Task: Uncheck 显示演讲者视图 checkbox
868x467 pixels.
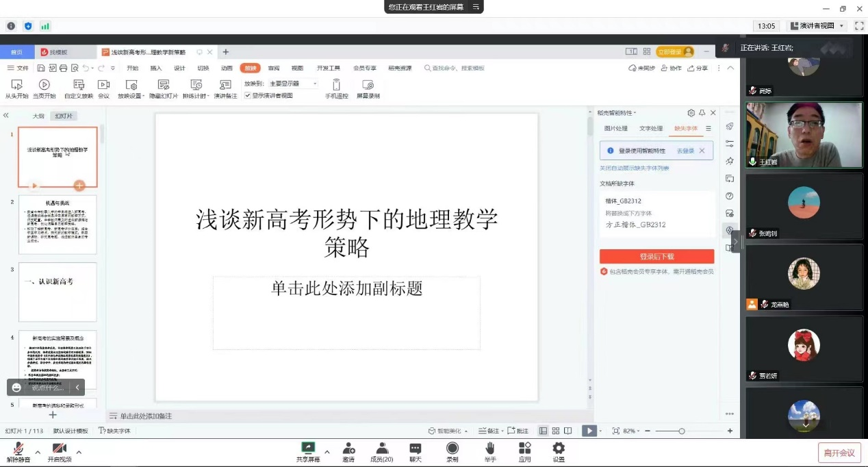Action: pyautogui.click(x=248, y=96)
